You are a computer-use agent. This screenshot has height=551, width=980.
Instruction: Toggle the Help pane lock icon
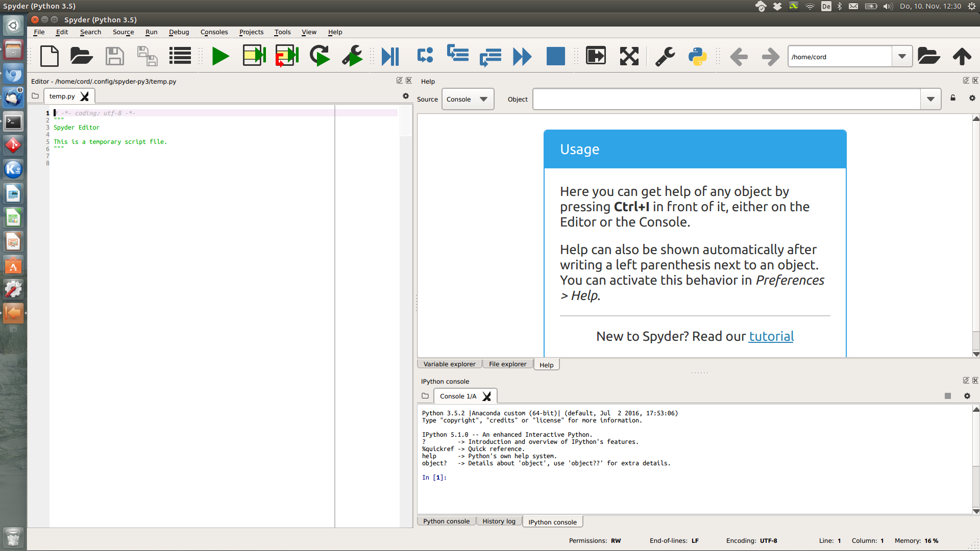[952, 98]
